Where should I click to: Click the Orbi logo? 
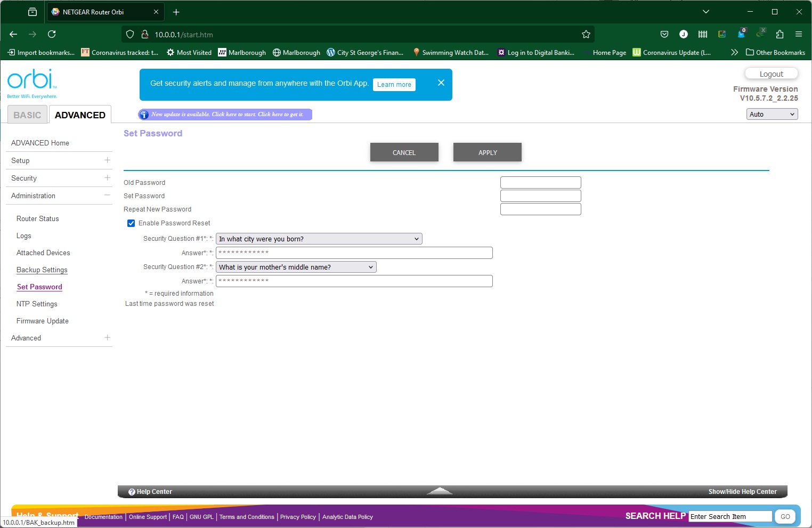point(31,80)
